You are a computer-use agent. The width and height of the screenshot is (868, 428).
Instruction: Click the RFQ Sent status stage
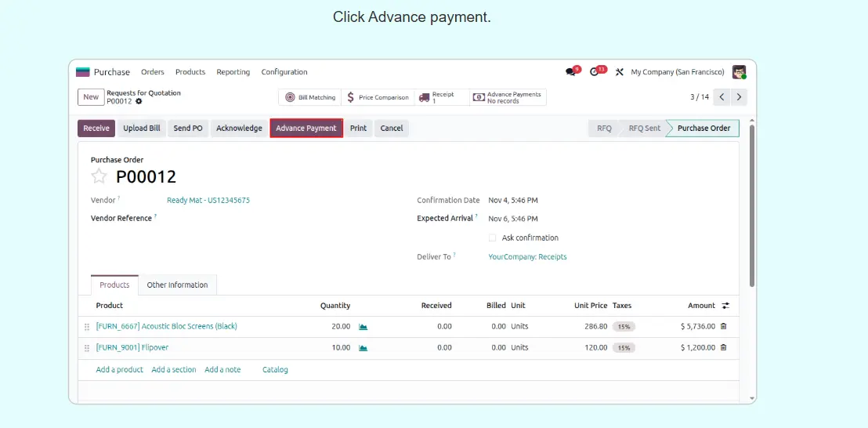(644, 129)
